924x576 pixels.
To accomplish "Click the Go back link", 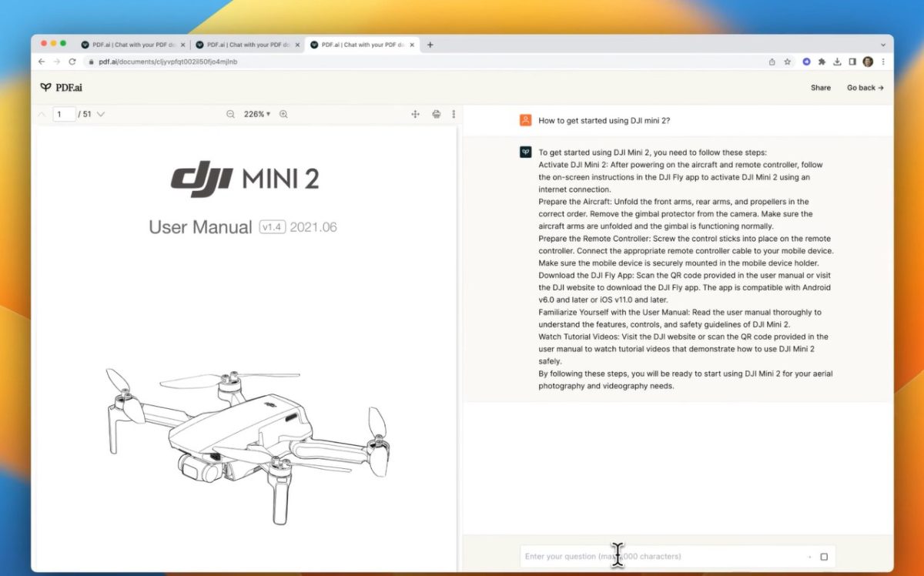I will pos(865,88).
